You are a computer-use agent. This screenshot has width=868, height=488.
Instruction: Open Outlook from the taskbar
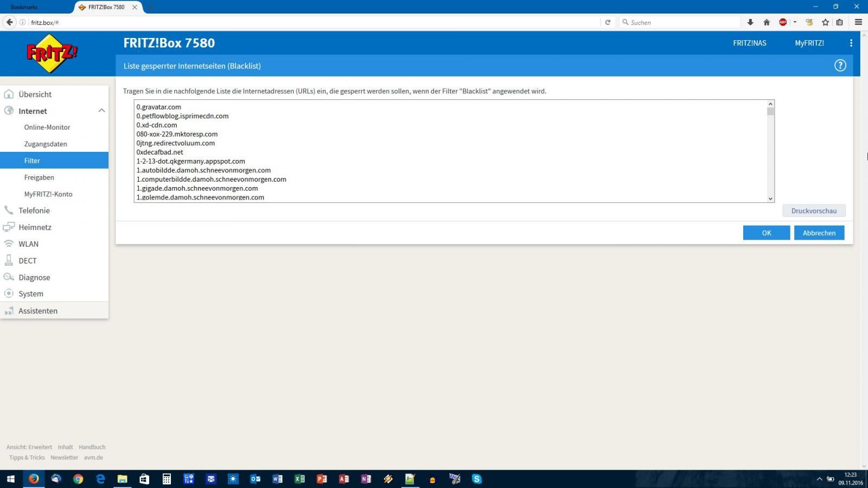coord(255,479)
